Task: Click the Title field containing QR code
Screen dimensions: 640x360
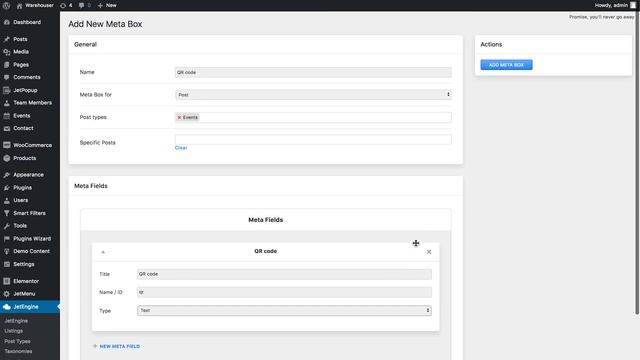Action: pyautogui.click(x=284, y=274)
